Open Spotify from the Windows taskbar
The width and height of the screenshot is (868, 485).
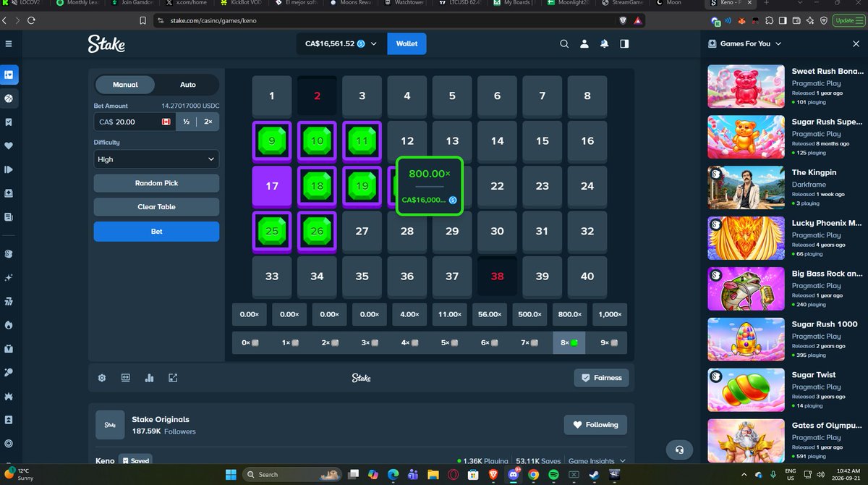[553, 474]
